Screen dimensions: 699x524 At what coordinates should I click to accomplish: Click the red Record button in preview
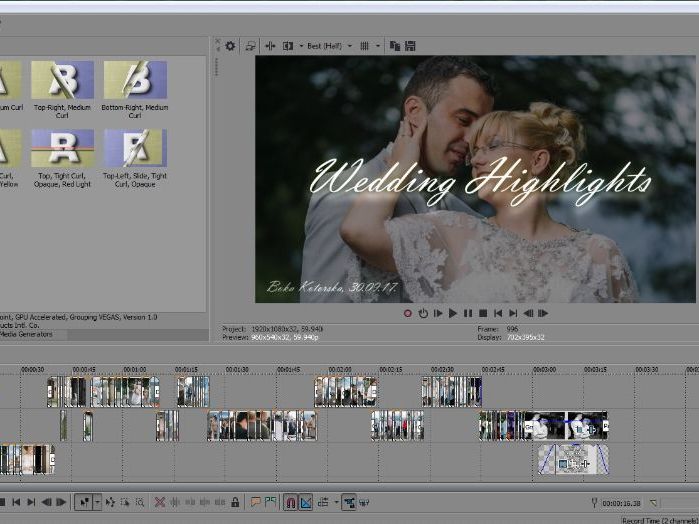coord(407,314)
